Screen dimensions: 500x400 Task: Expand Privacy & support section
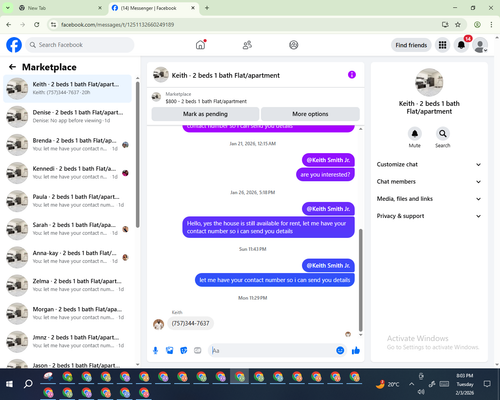coord(429,216)
